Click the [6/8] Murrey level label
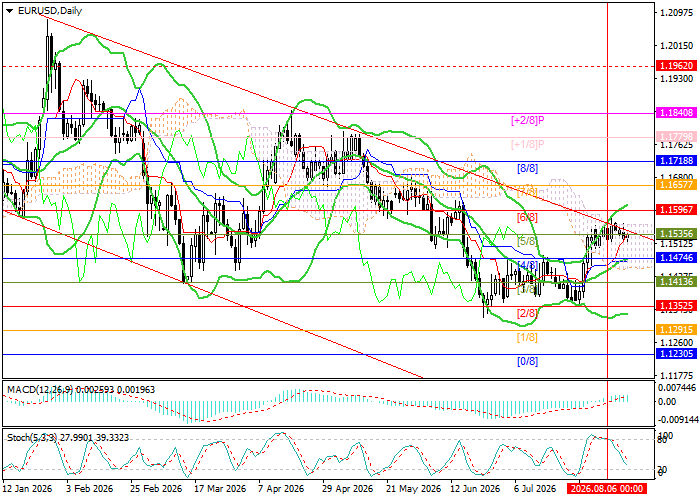This screenshot has width=700, height=500. (527, 217)
